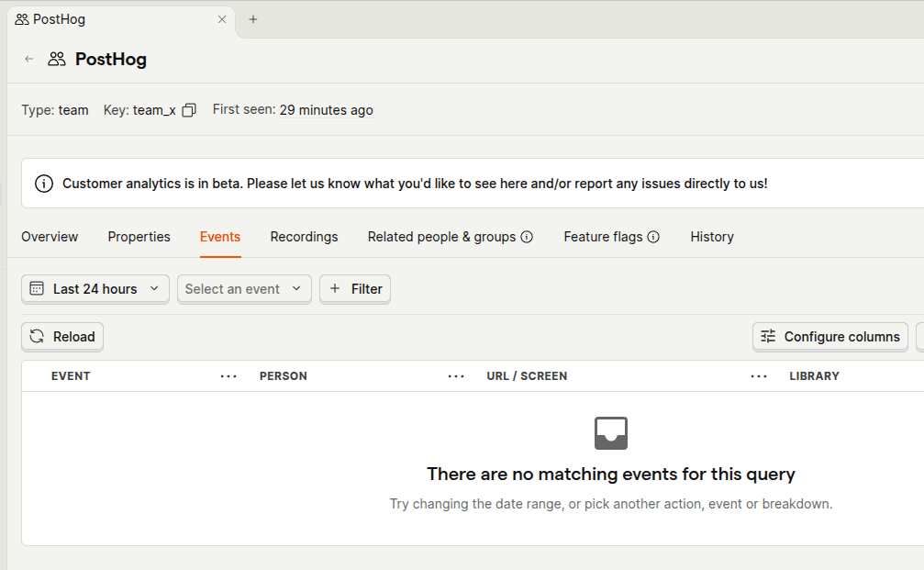Click the sliders icon in Configure columns

768,336
